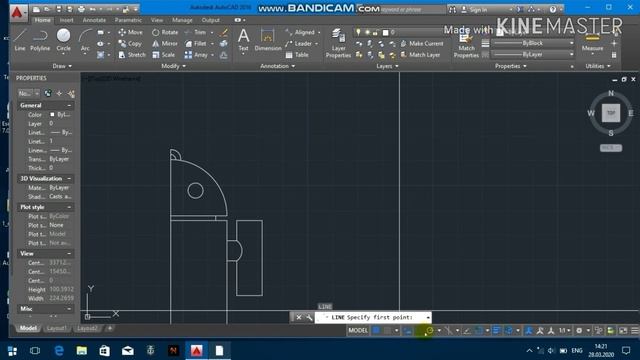Switch to the View ribbon tab

point(157,20)
